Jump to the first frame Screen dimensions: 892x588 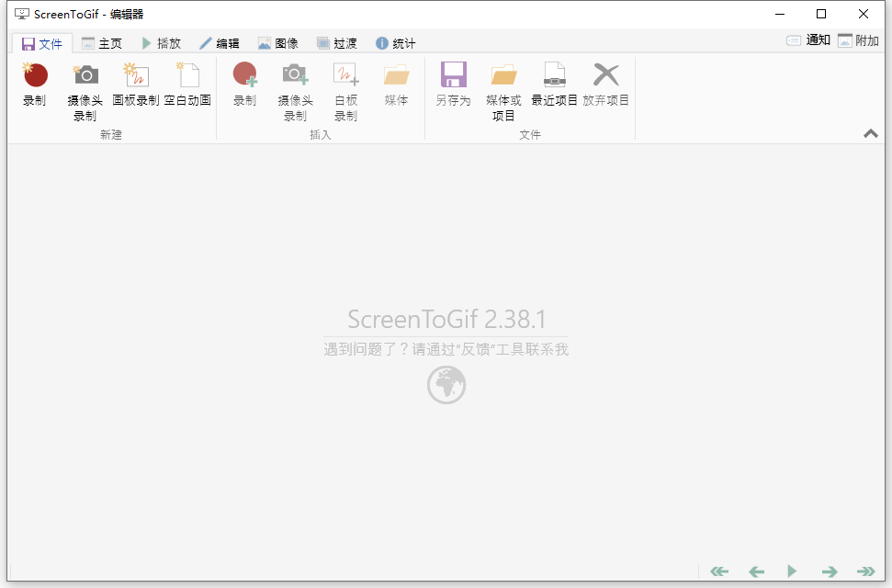(719, 571)
